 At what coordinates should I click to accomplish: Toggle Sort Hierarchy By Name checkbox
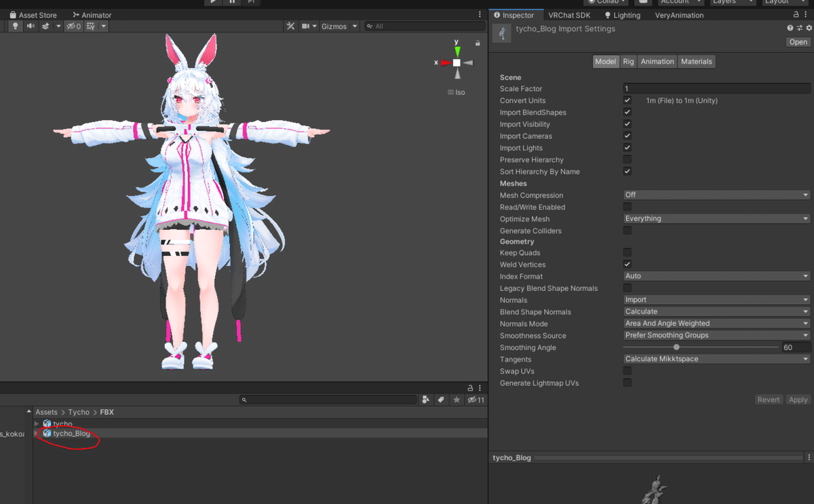coord(627,172)
